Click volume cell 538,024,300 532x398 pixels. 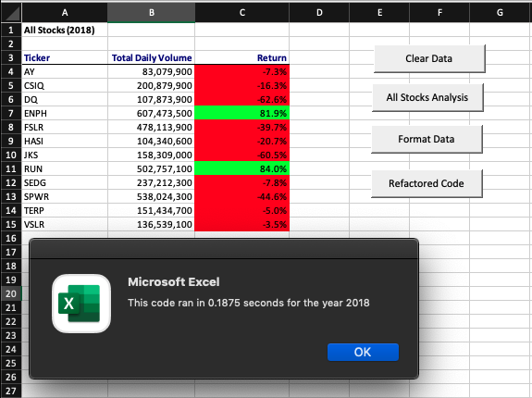(152, 196)
